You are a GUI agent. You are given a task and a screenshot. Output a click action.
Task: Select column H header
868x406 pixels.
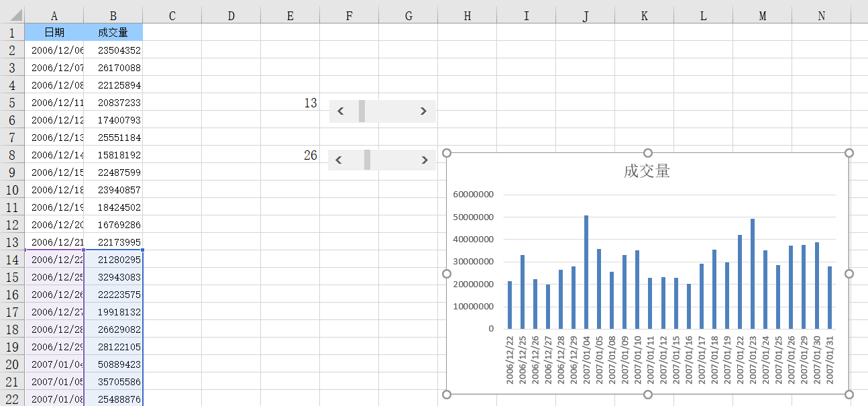click(468, 15)
